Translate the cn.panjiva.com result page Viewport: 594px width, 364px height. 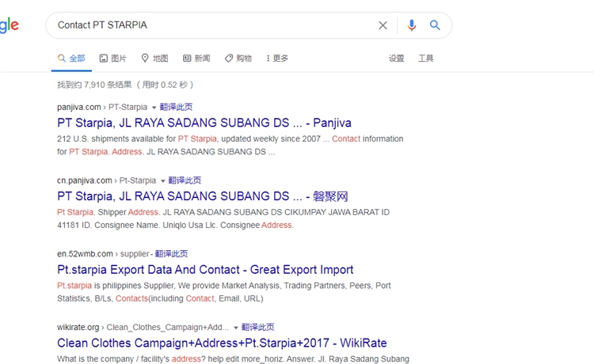point(185,180)
